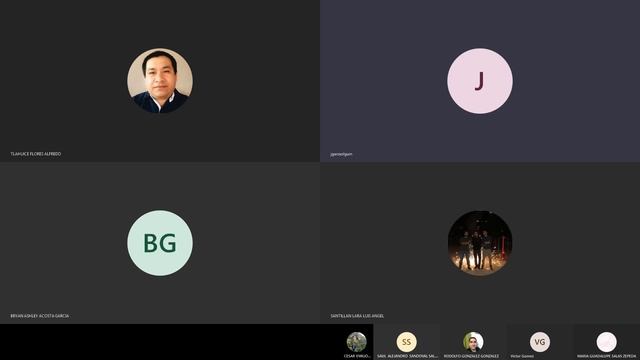
Task: Select Rodolfo Gonzalez Gonzalez's photo avatar
Action: click(x=473, y=342)
